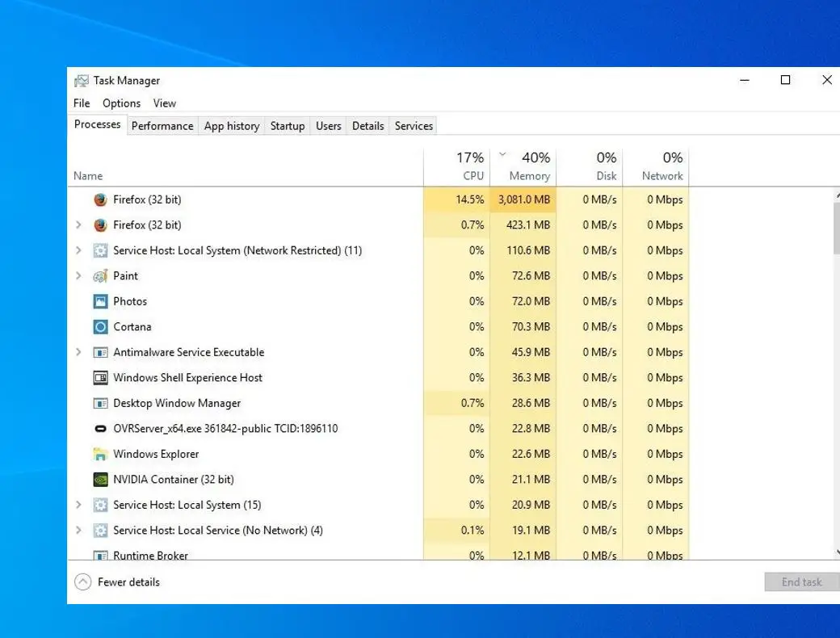The image size is (840, 638).
Task: Select the Processes tab
Action: pyautogui.click(x=98, y=124)
